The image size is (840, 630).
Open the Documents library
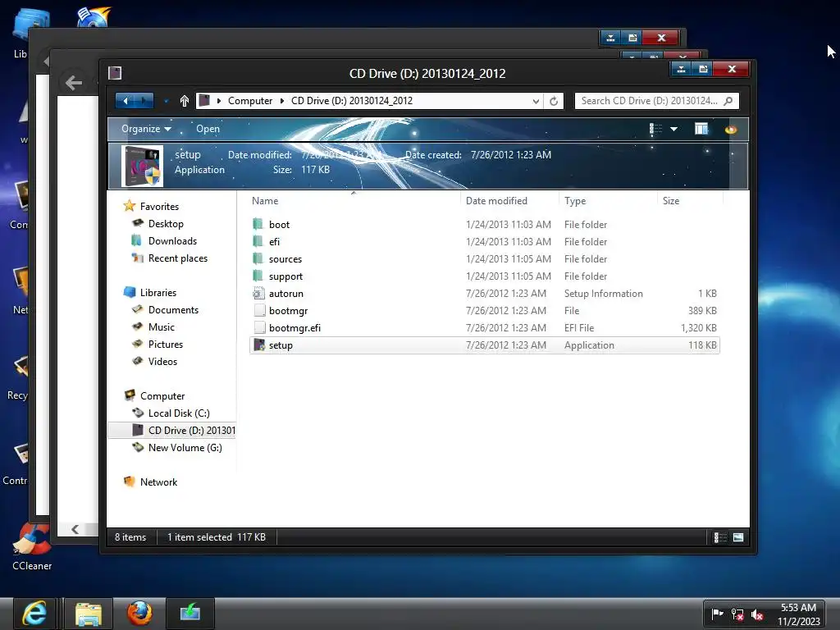click(x=173, y=309)
